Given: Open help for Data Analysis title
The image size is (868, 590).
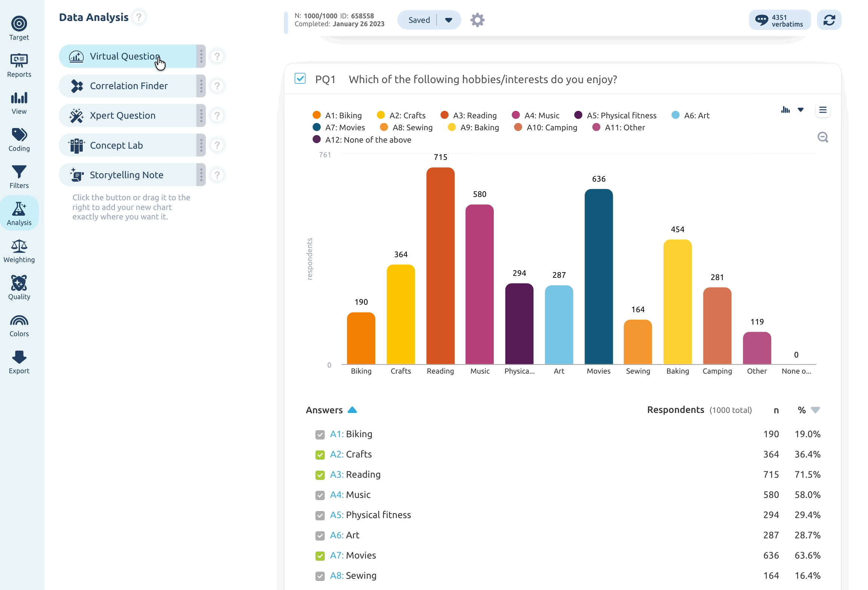Looking at the screenshot, I should pos(139,17).
